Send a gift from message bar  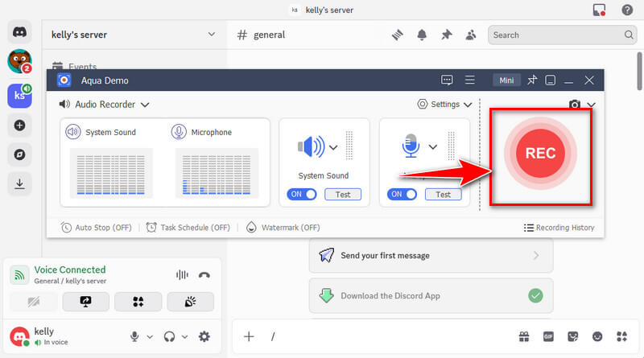524,336
